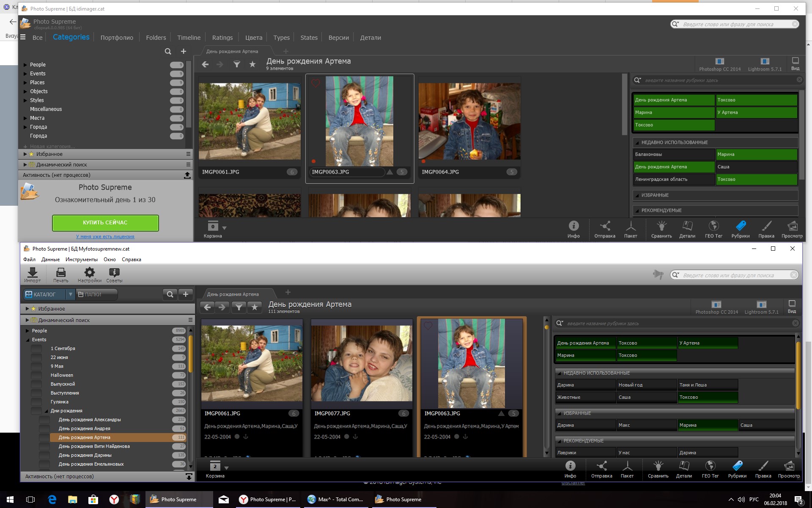The width and height of the screenshot is (812, 508).
Task: Check box beside Halloween in Myfotosupremnew tree
Action: (x=36, y=375)
